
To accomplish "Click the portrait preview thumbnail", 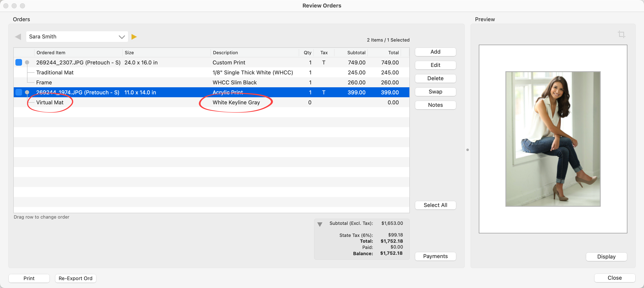I will click(552, 139).
